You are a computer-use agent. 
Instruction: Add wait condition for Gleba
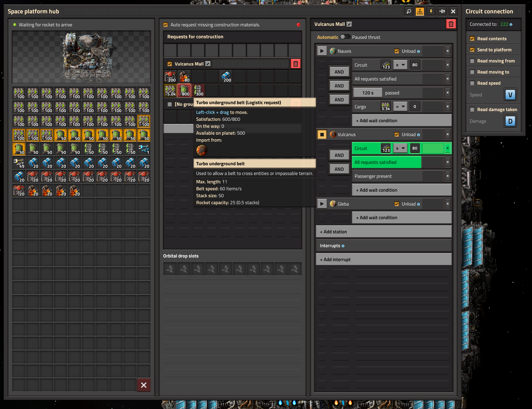pos(402,218)
